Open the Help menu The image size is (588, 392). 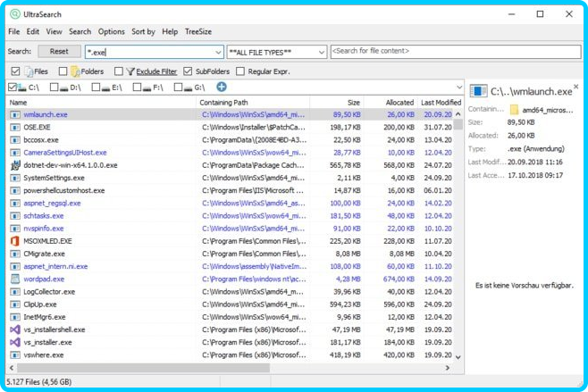[x=170, y=31]
